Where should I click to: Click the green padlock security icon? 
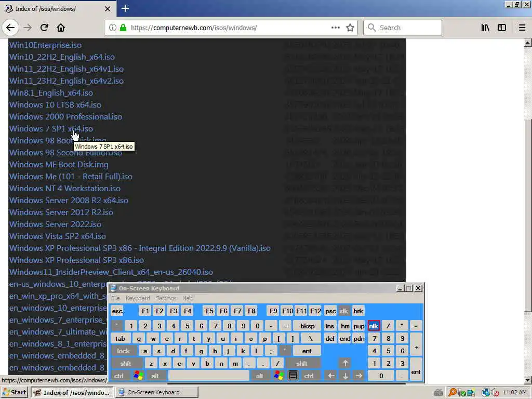123,28
